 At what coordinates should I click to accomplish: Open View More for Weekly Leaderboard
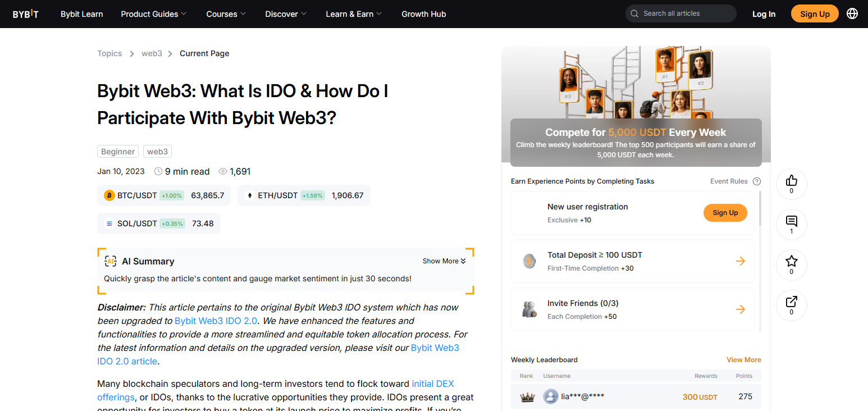point(744,360)
